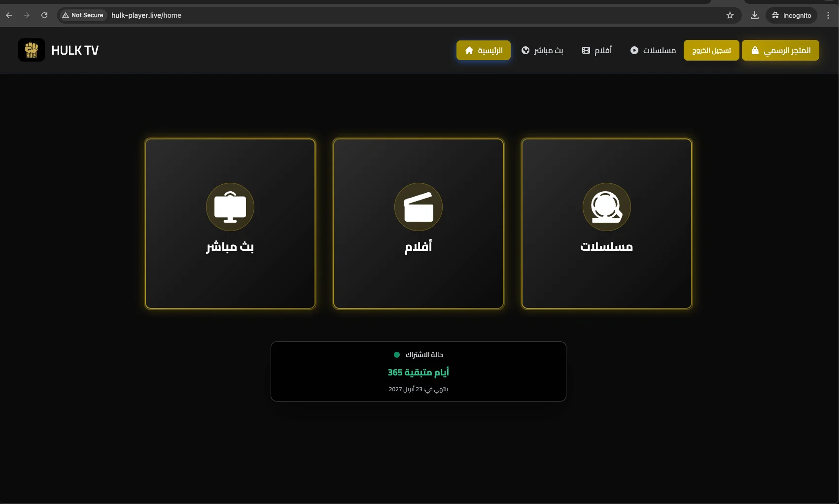Open بث مباشر in the top navigation

pyautogui.click(x=542, y=50)
